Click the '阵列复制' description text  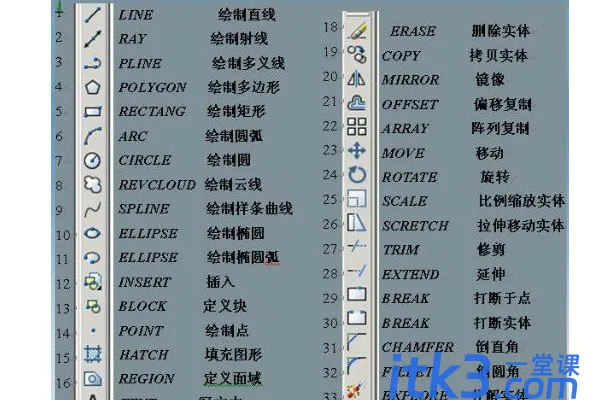click(x=500, y=128)
